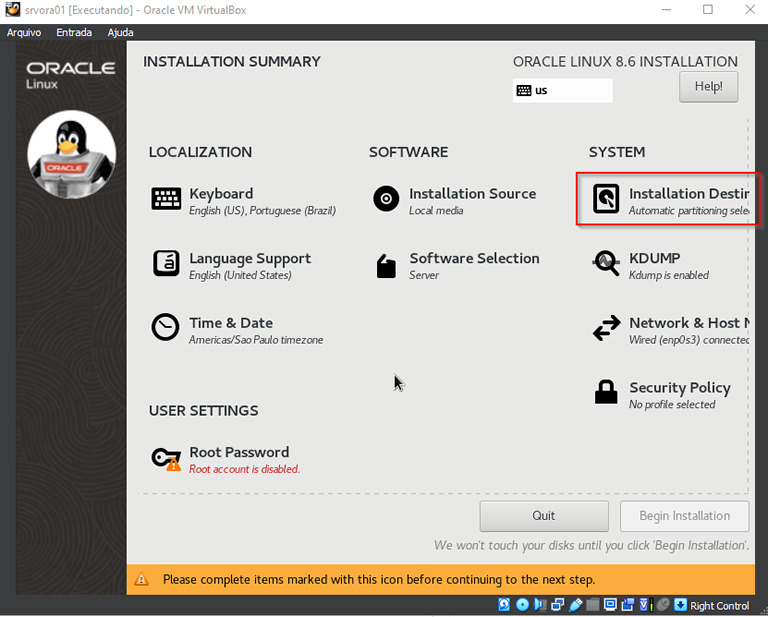Click the video recording status icon
Screen dimensions: 768x617
pyautogui.click(x=628, y=605)
